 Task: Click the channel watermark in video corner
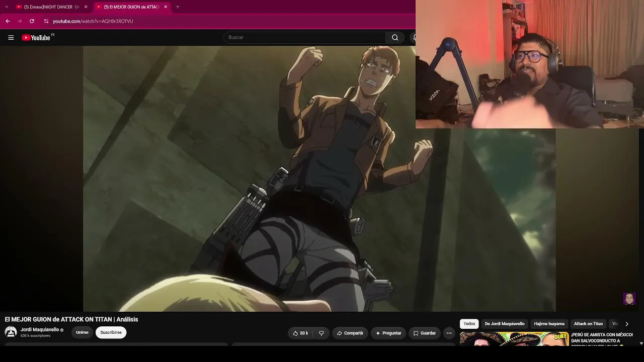coord(629,299)
